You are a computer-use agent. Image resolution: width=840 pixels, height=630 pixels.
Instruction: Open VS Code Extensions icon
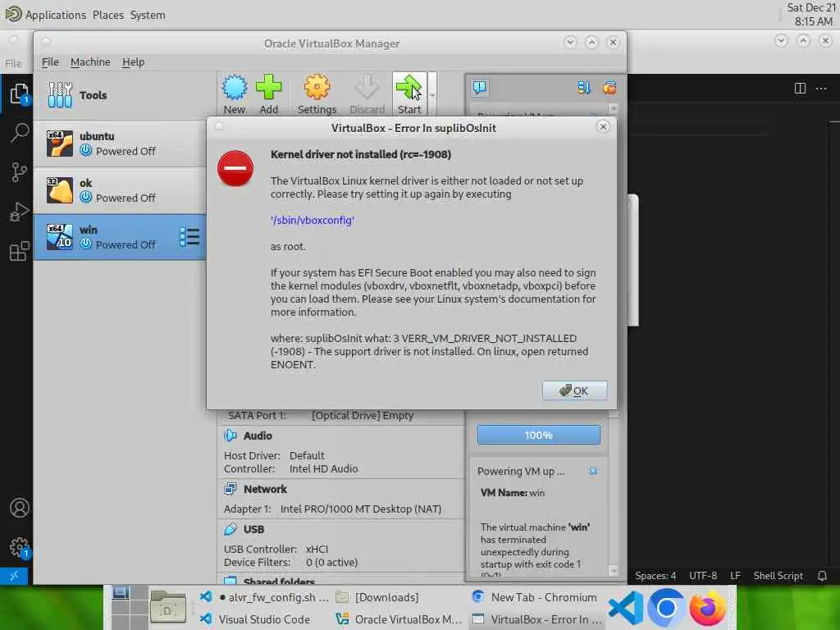[x=20, y=251]
